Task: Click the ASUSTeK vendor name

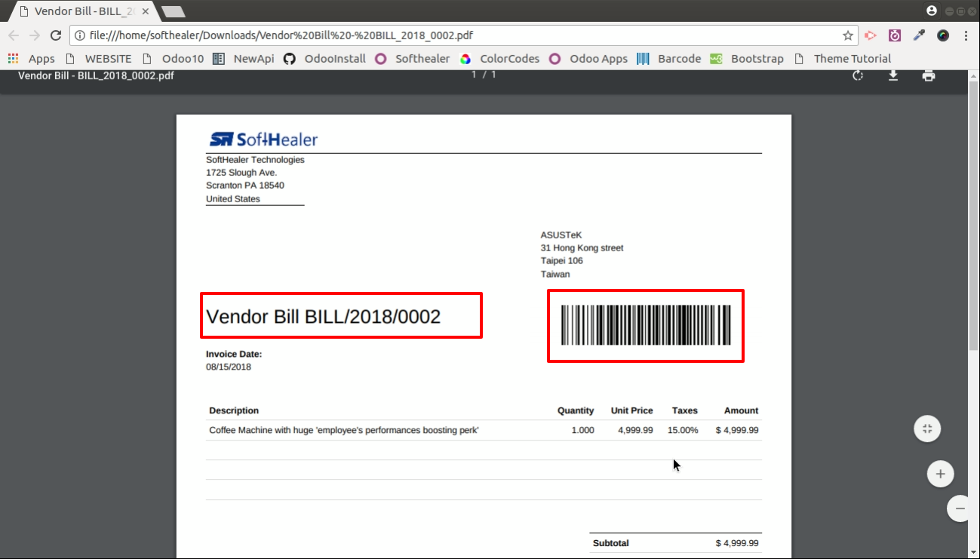Action: pyautogui.click(x=561, y=235)
